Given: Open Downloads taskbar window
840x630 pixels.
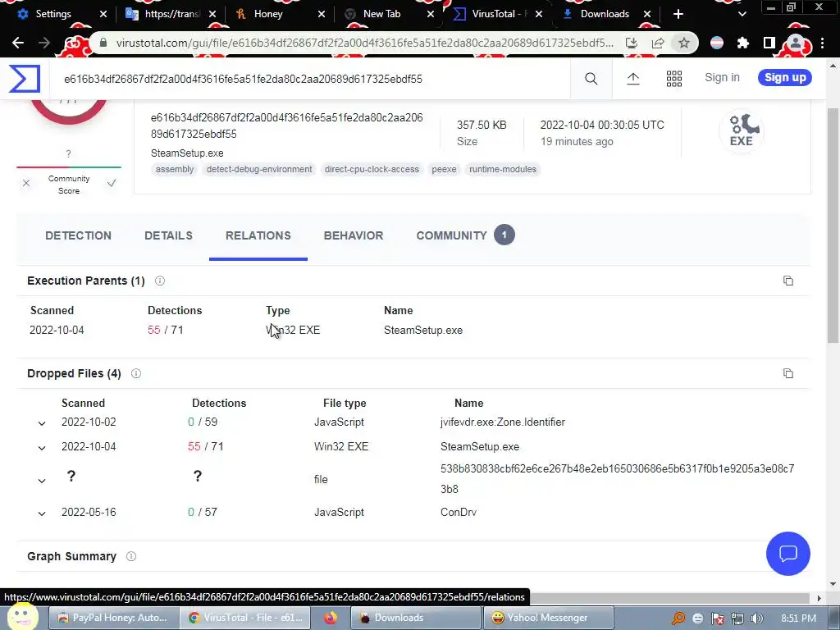Looking at the screenshot, I should pos(415,618).
